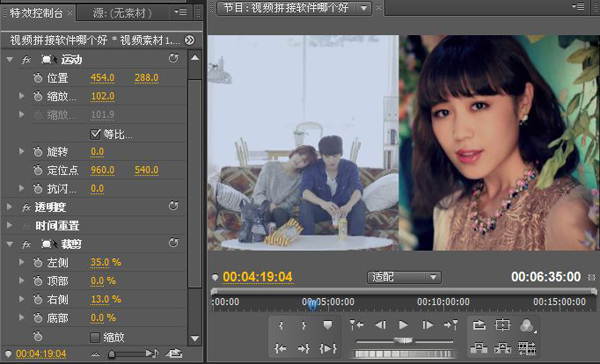Show or hide the effect timeline view arrow

pos(189,40)
